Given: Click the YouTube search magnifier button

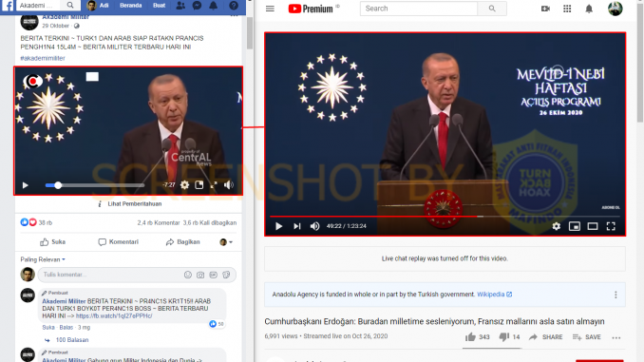Looking at the screenshot, I should [x=492, y=9].
